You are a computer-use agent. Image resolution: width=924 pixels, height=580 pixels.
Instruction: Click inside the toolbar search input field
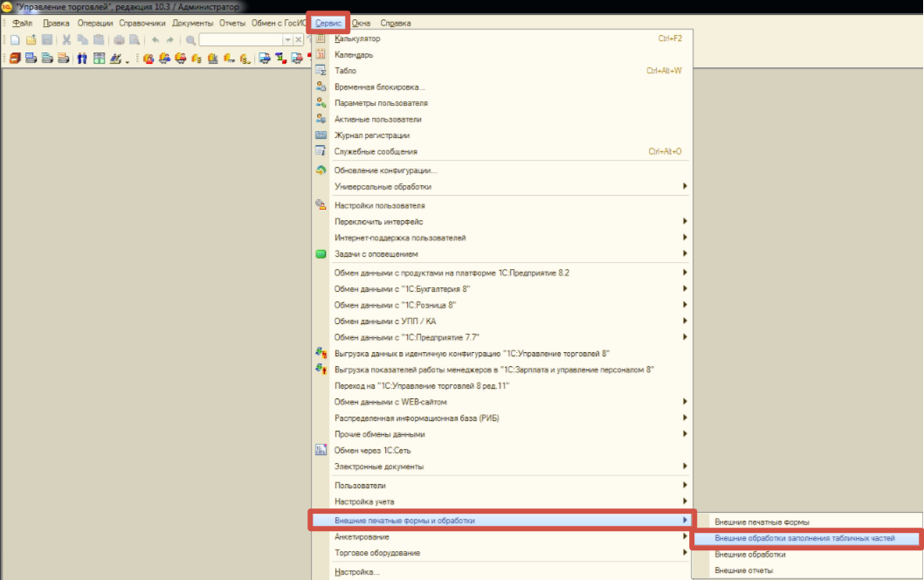point(241,39)
